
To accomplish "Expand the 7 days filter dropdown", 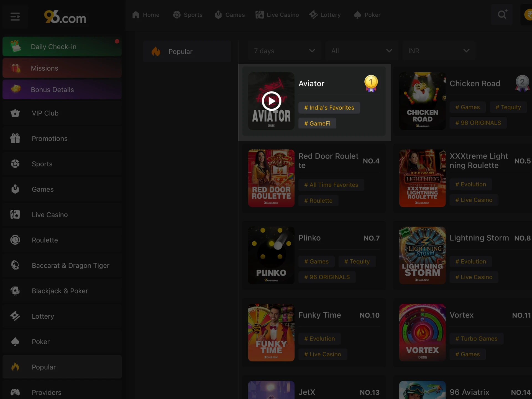I will (284, 51).
